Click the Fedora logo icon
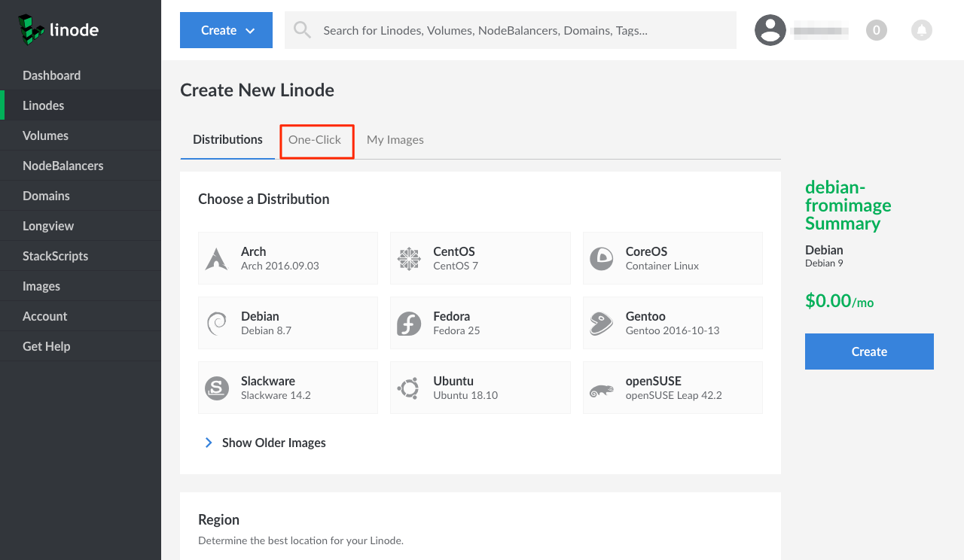This screenshot has height=560, width=964. coord(409,324)
